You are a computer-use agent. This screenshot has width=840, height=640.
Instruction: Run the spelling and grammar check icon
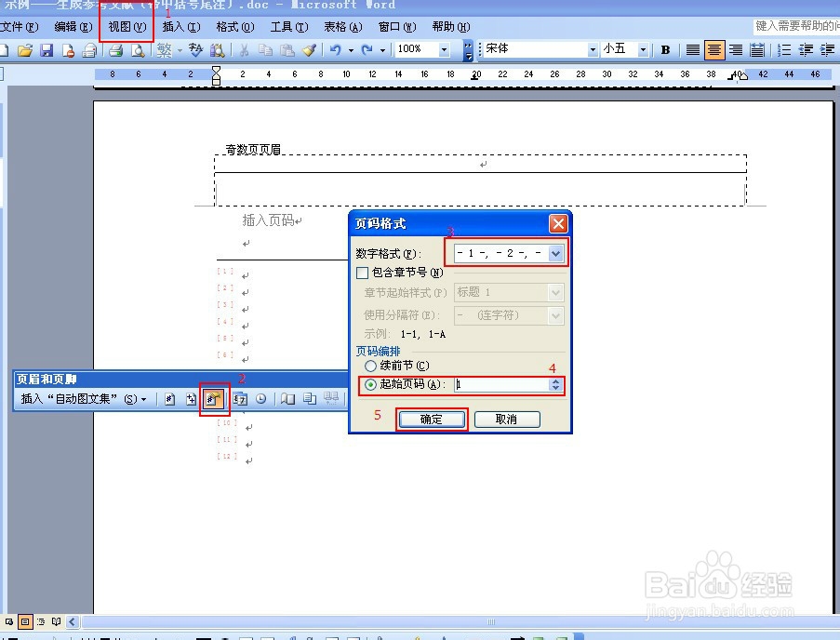[195, 50]
